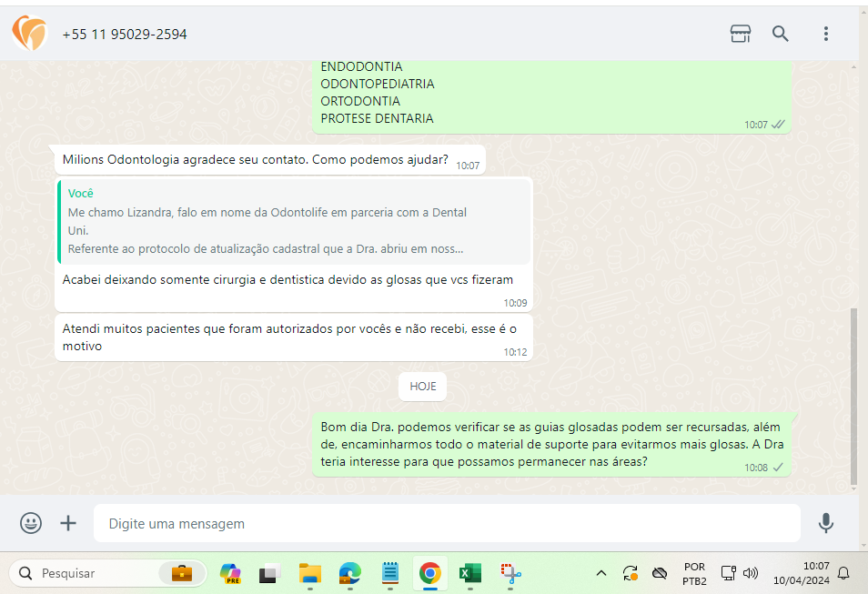Screen dimensions: 868x594
Task: Record a voice message with microphone
Action: pyautogui.click(x=825, y=522)
